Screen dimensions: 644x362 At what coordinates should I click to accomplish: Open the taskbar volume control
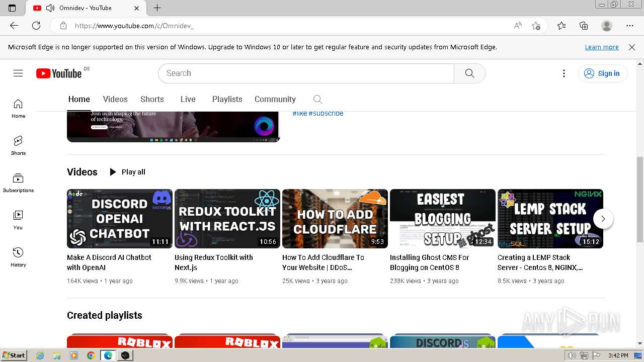pos(572,355)
